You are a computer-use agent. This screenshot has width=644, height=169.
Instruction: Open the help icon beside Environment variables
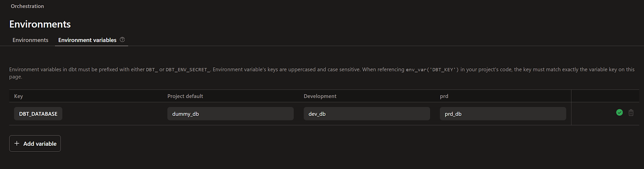point(122,40)
